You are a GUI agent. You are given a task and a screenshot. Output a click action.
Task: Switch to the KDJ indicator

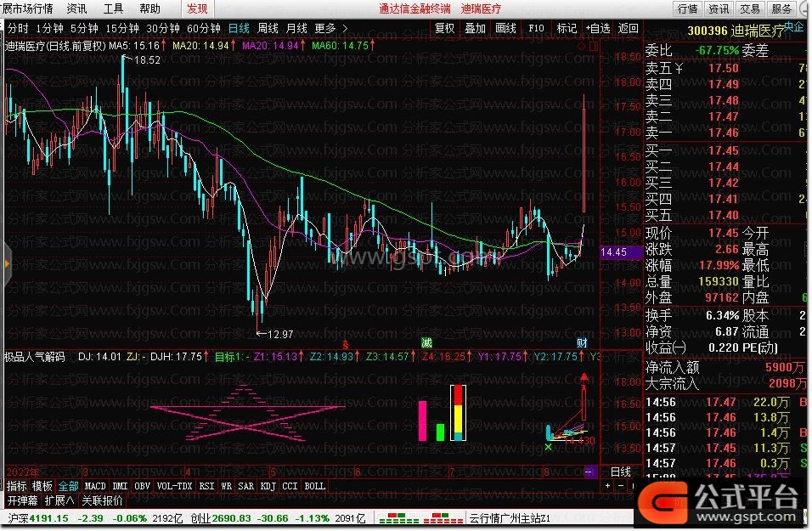click(x=268, y=486)
